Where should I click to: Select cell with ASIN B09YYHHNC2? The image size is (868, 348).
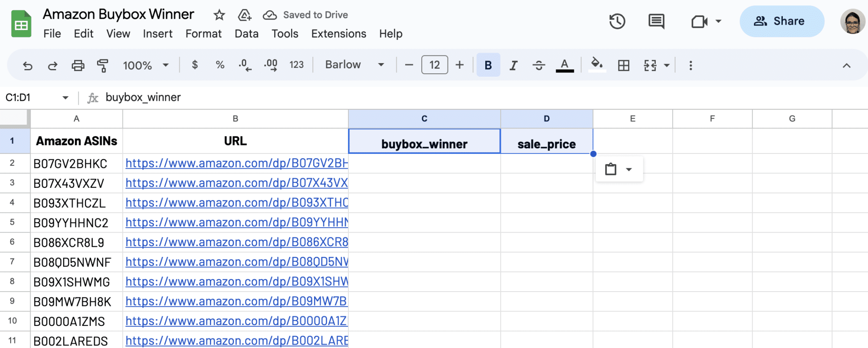(76, 223)
